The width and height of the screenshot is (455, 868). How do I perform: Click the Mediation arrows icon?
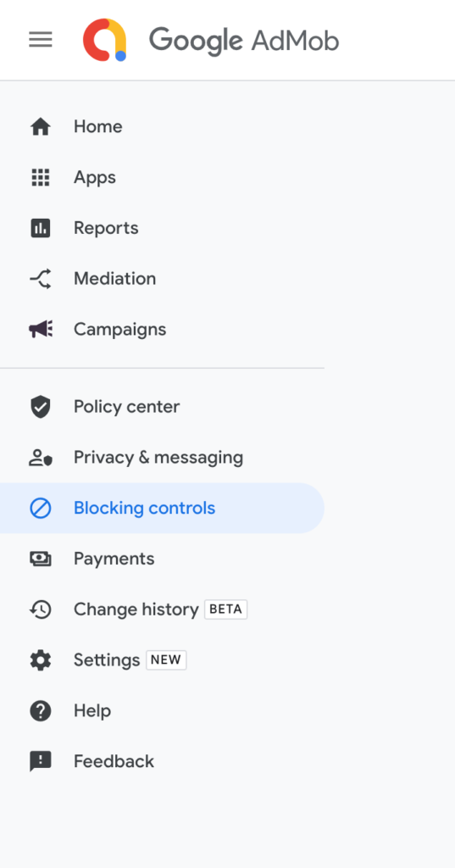pyautogui.click(x=41, y=278)
